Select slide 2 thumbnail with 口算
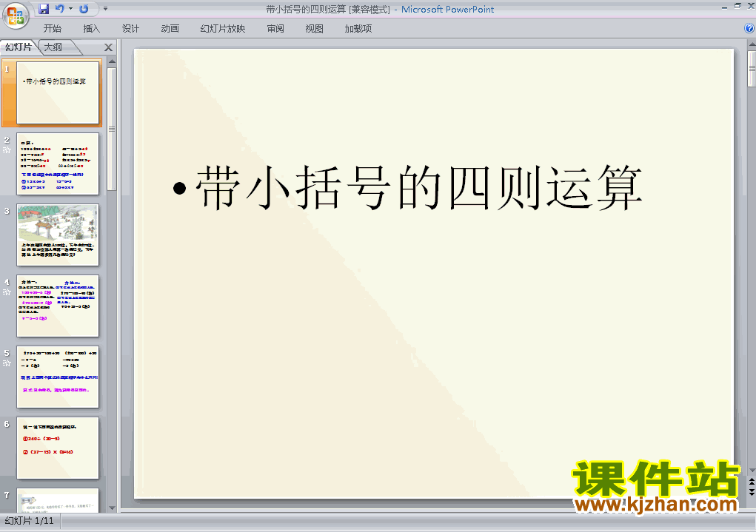 click(58, 164)
